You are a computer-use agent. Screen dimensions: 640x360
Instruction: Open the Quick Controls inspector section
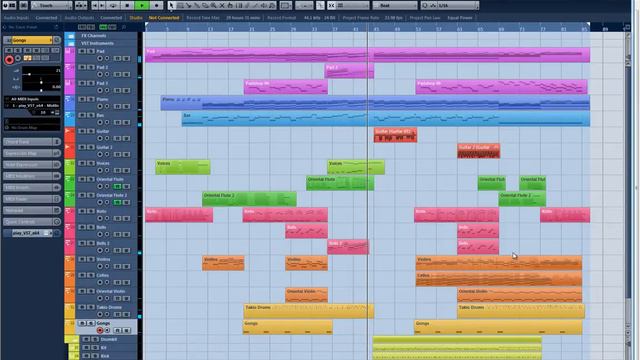[32, 222]
